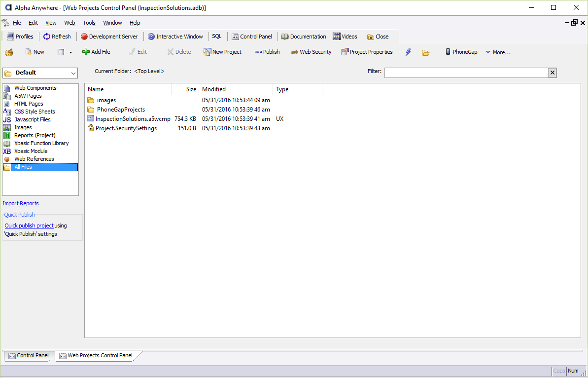Select All Files category
Viewport: 588px width, 378px height.
coord(40,167)
